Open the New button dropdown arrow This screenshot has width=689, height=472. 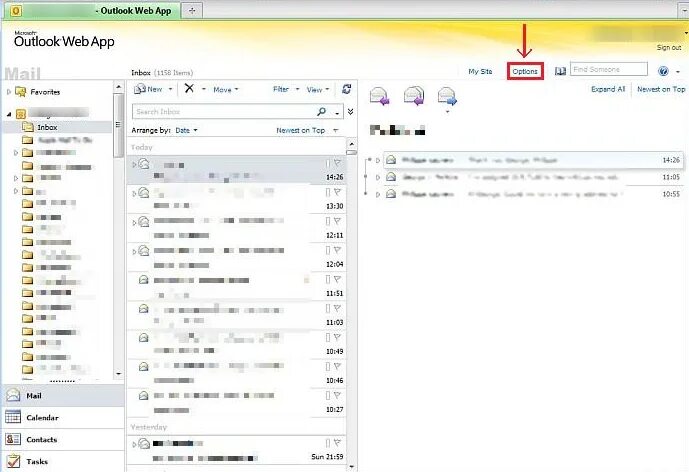point(170,89)
